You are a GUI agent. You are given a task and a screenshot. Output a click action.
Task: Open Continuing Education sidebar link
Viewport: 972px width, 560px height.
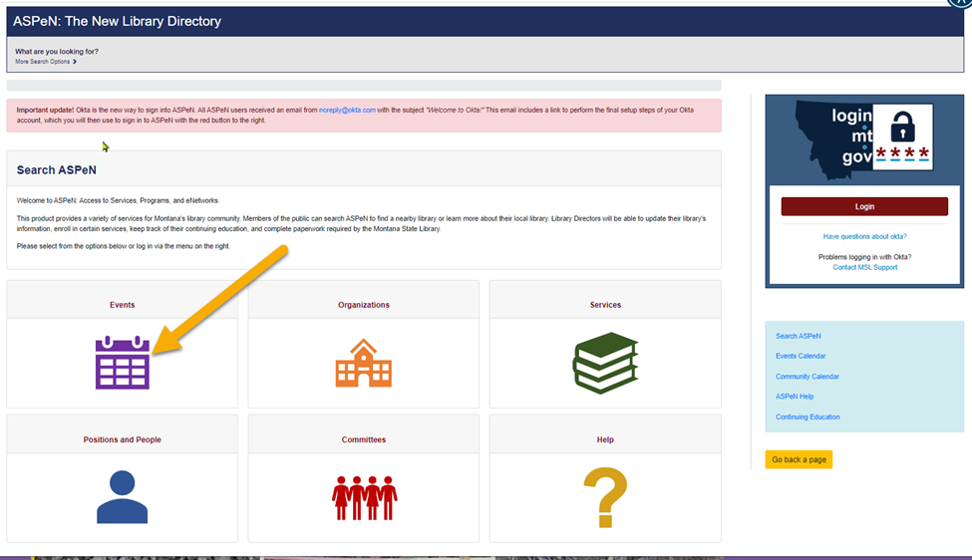(808, 417)
